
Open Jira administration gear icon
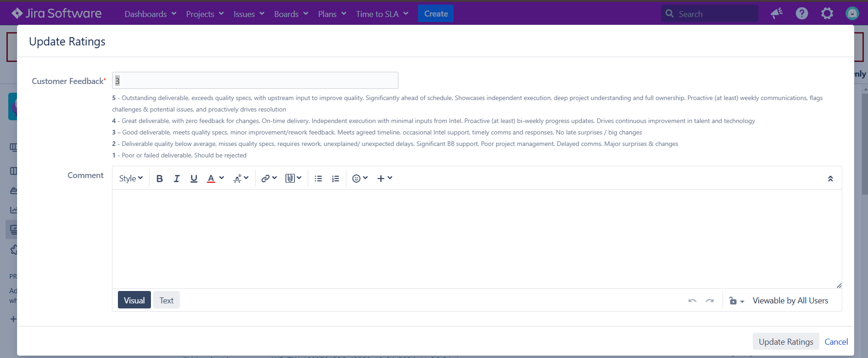(827, 13)
